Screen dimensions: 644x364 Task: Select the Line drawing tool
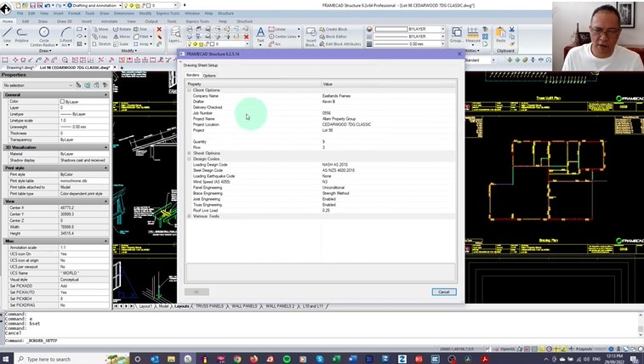7,35
